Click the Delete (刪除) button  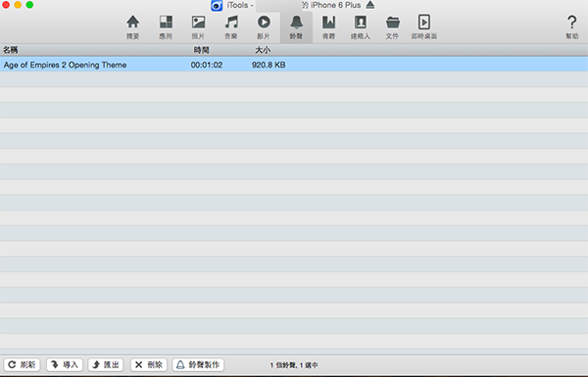click(149, 364)
